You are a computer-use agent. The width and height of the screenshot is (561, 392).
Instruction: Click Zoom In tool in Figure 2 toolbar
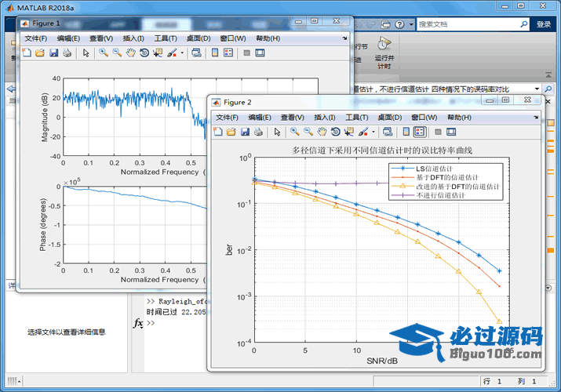pyautogui.click(x=294, y=132)
